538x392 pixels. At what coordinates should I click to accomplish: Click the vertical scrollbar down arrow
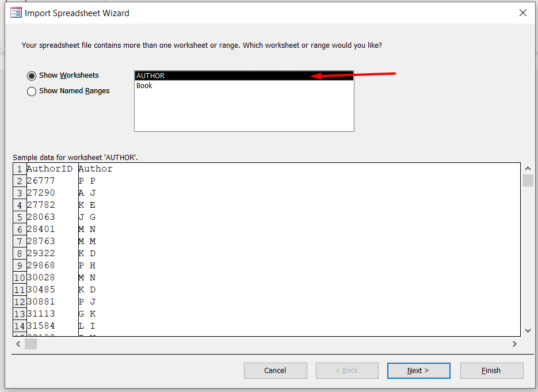[528, 330]
